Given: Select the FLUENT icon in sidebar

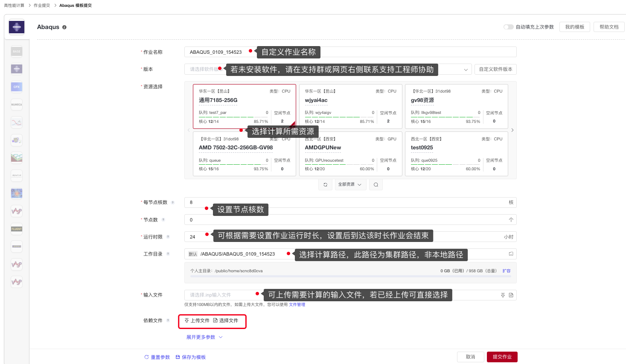Looking at the screenshot, I should click(x=17, y=229).
